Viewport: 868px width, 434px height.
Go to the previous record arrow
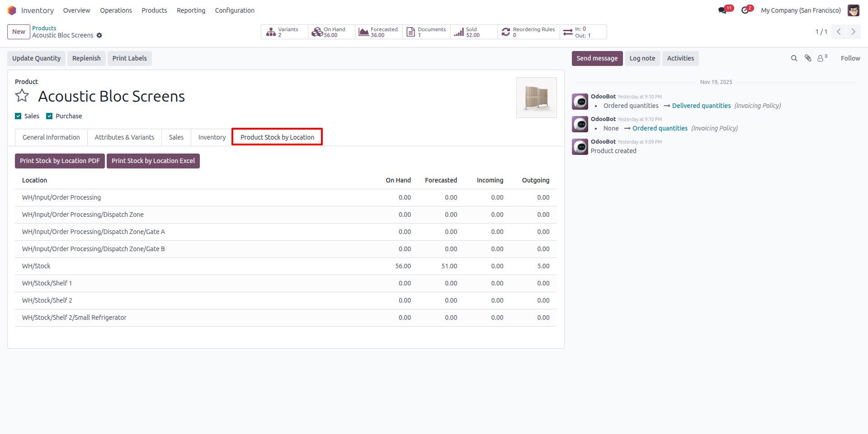pyautogui.click(x=839, y=32)
